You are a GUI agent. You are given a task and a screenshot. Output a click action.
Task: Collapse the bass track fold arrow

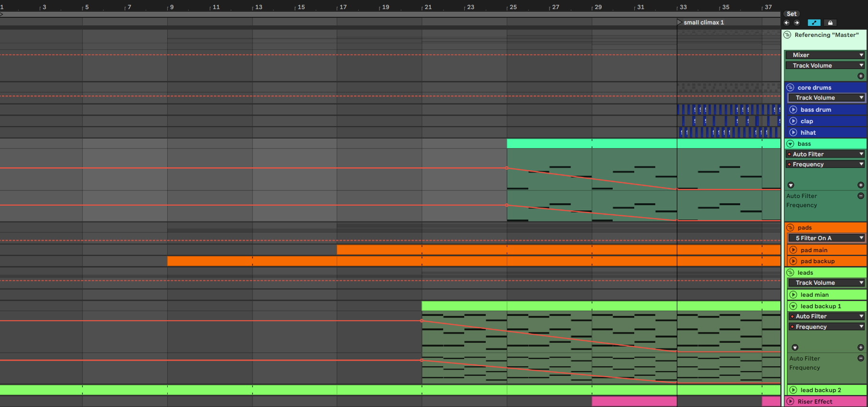(x=790, y=144)
